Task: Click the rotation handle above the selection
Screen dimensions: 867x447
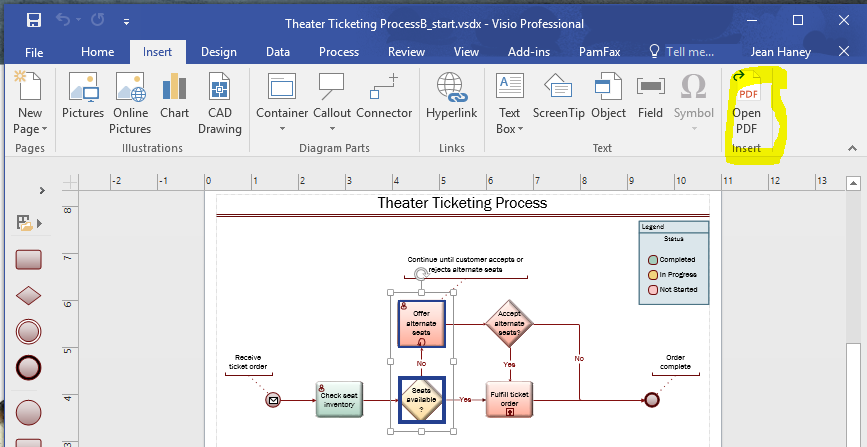Action: point(421,274)
